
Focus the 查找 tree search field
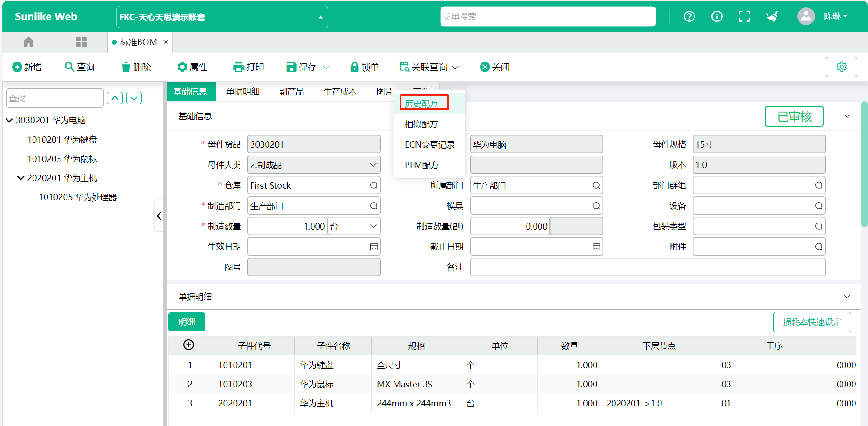click(54, 98)
